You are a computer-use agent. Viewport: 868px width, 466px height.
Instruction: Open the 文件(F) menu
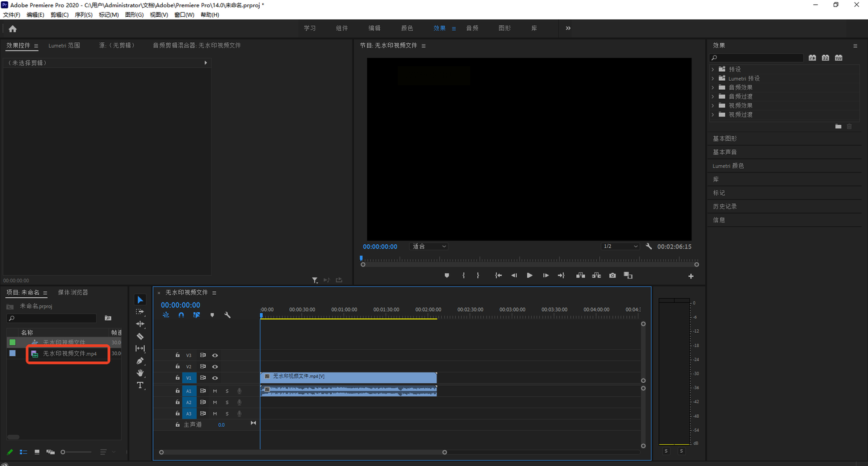11,14
